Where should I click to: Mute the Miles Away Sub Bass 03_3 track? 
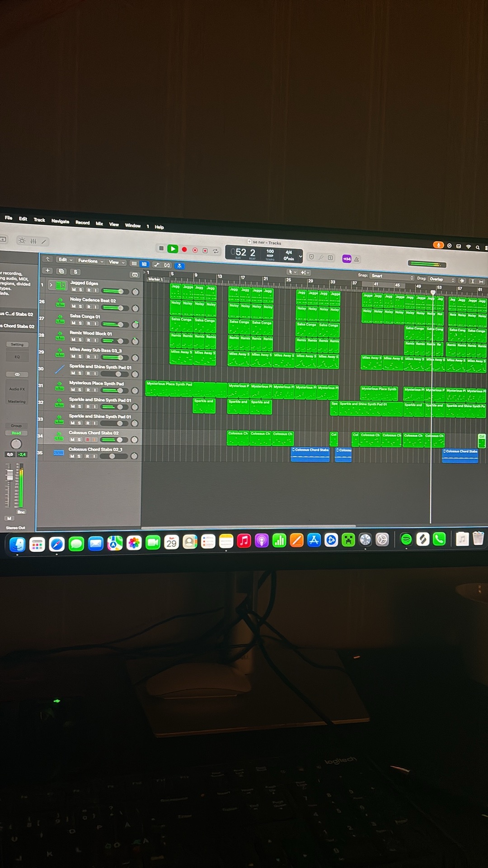[73, 356]
